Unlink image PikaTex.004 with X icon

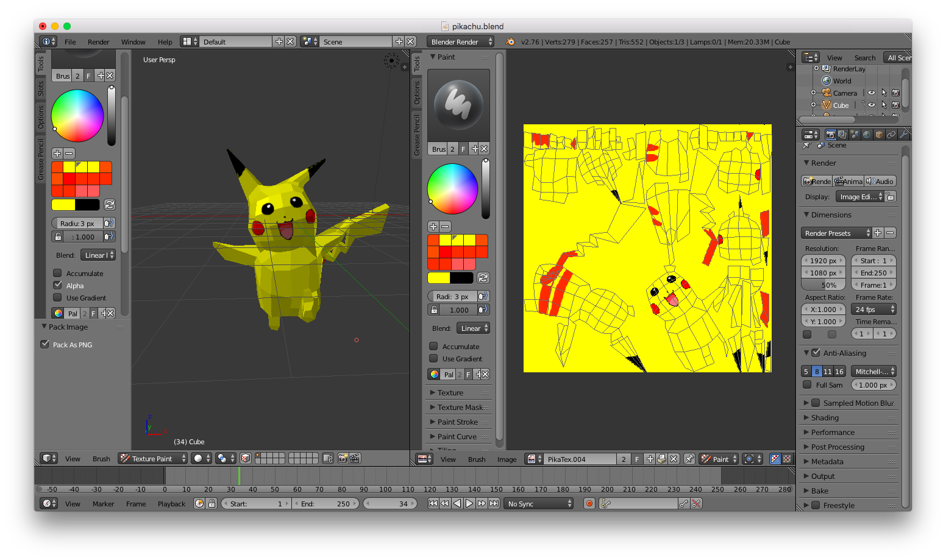click(x=674, y=459)
